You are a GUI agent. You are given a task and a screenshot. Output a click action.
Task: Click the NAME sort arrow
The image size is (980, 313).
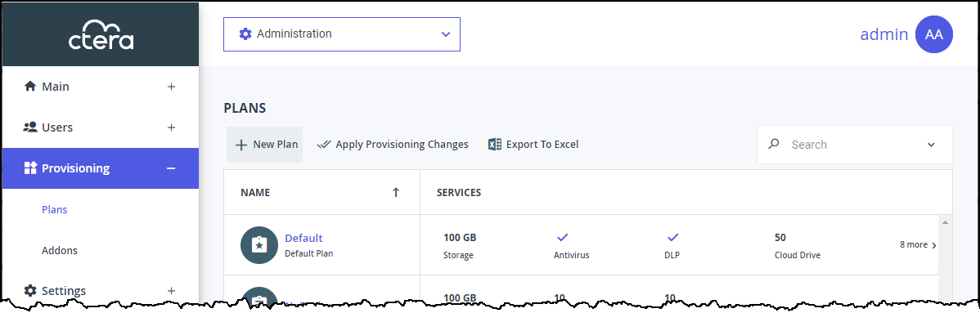(396, 192)
